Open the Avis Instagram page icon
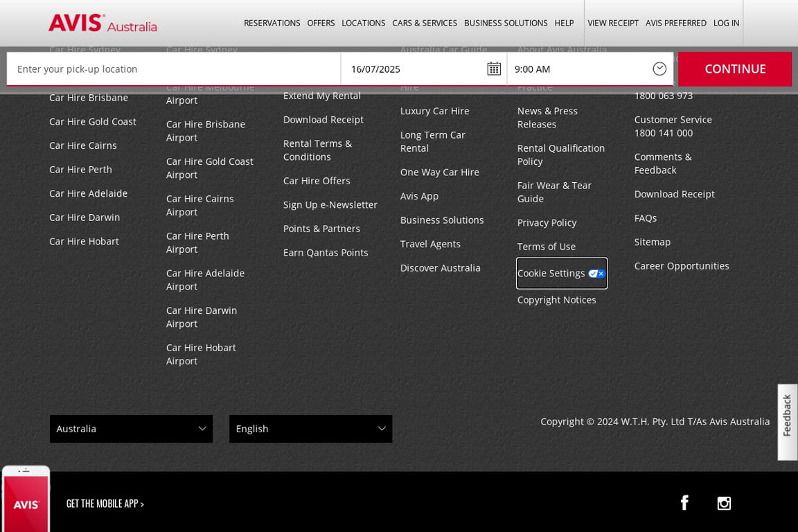The width and height of the screenshot is (798, 532). (x=724, y=503)
